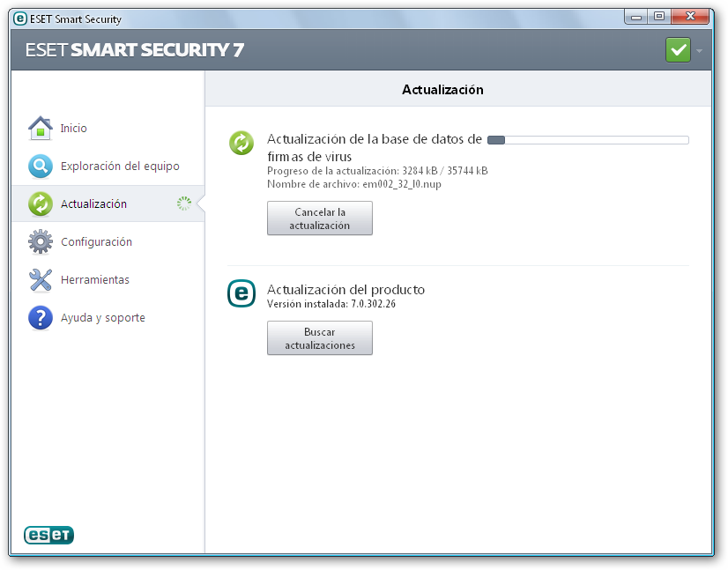Open the Configuración section
This screenshot has height=570, width=728.
click(108, 242)
